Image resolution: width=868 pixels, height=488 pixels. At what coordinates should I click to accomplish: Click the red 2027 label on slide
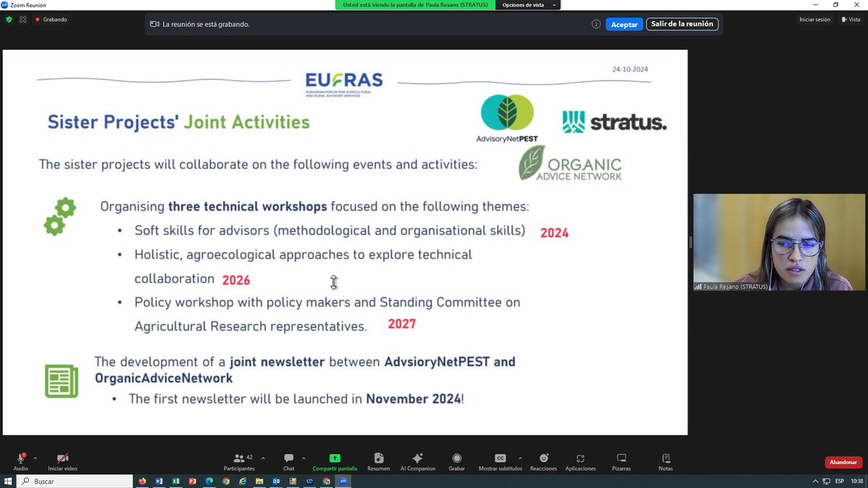(402, 324)
